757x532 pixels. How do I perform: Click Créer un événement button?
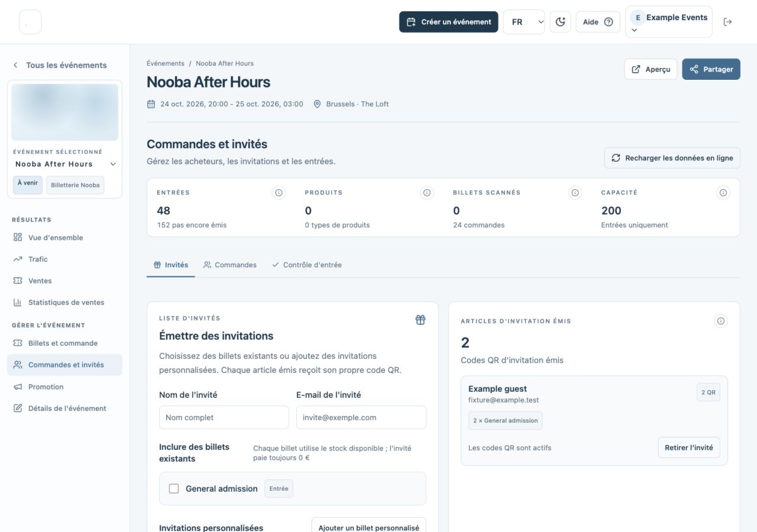tap(449, 22)
